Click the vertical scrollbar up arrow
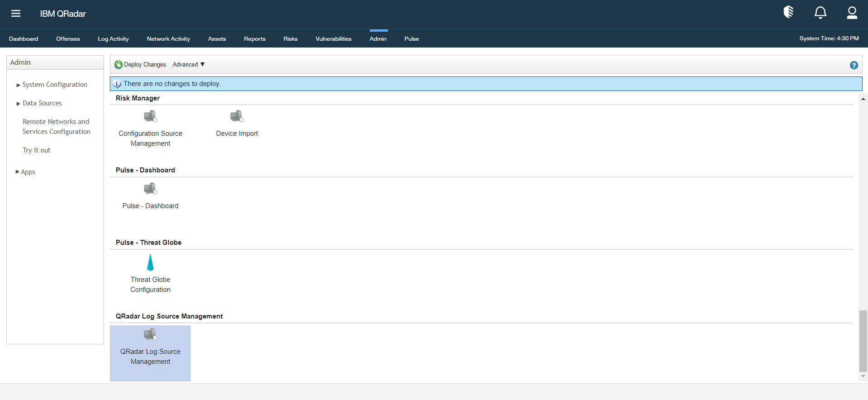Screen dimensions: 868x400 (863, 99)
